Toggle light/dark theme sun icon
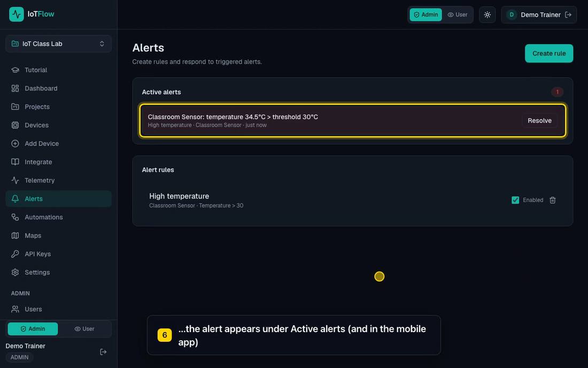Viewport: 588px width, 368px height. point(487,15)
